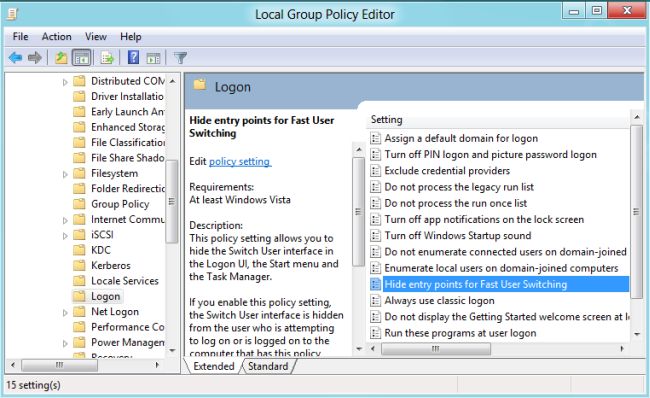Click the Filter funnel toolbar icon
Image resolution: width=650 pixels, height=398 pixels.
click(x=180, y=58)
